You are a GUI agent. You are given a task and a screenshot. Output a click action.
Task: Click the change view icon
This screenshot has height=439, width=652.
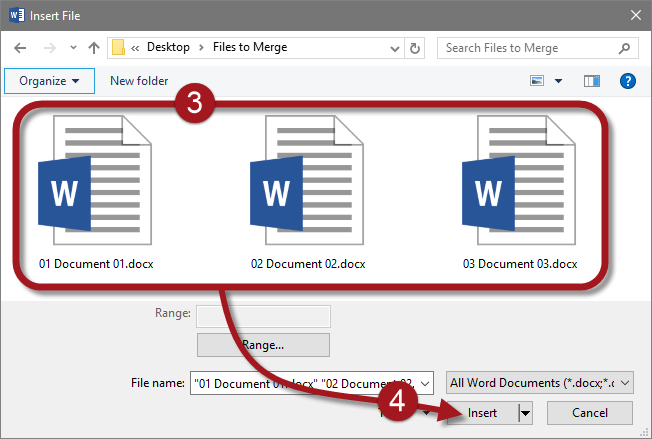(x=538, y=81)
